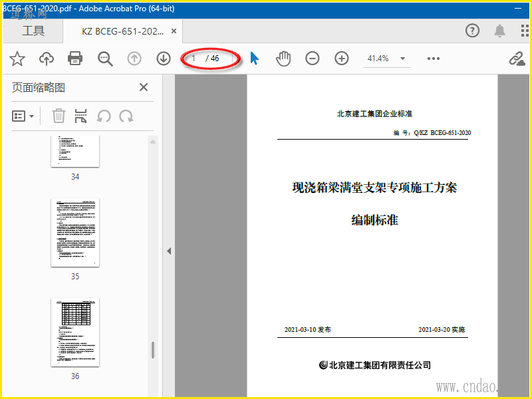Rotate pages counterclockwise

pyautogui.click(x=104, y=116)
